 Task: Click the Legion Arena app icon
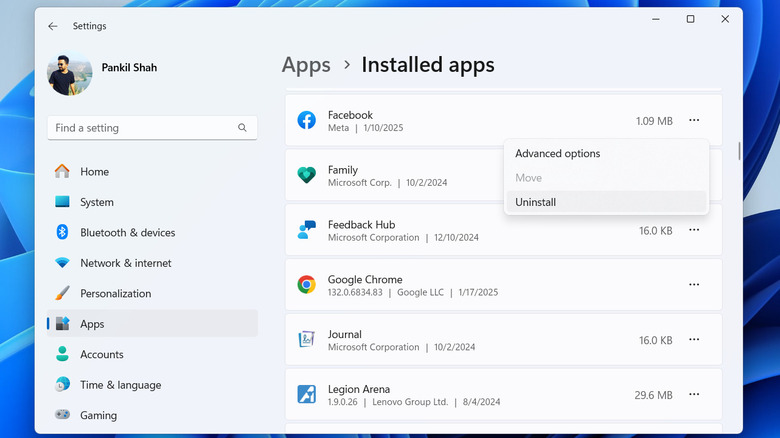point(307,395)
